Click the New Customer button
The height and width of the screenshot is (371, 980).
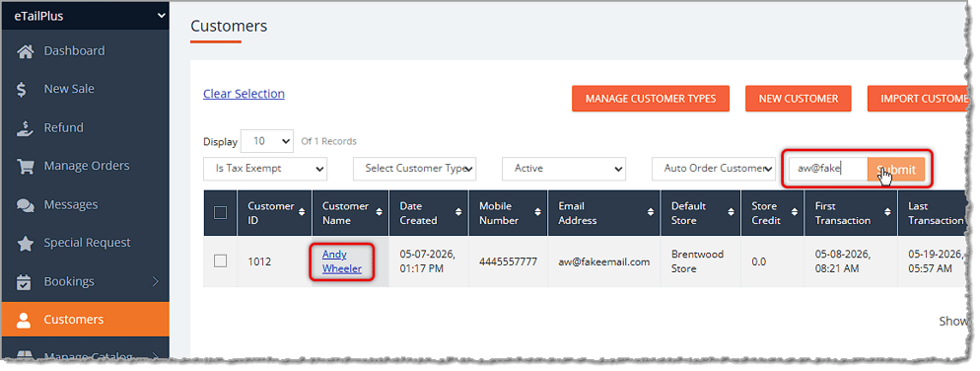click(x=799, y=99)
